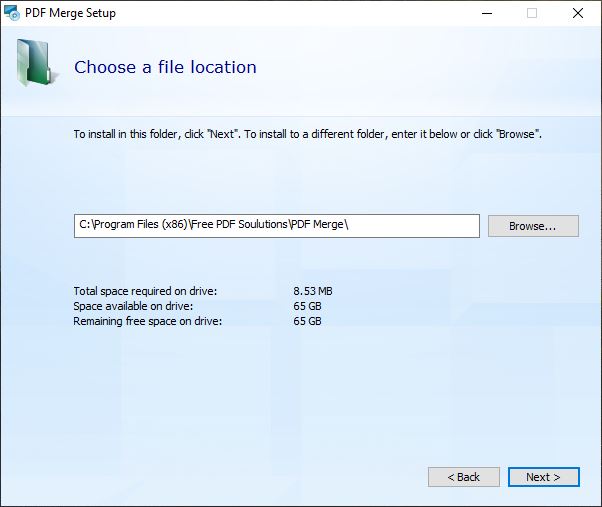Click the 'PDF Merge Setup' window title
The width and height of the screenshot is (602, 507).
[x=70, y=13]
